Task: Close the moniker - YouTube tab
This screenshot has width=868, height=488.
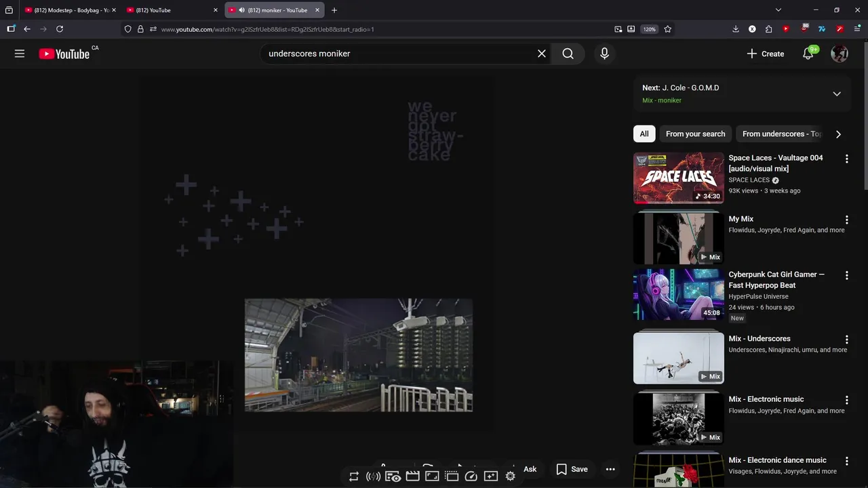Action: pos(317,10)
